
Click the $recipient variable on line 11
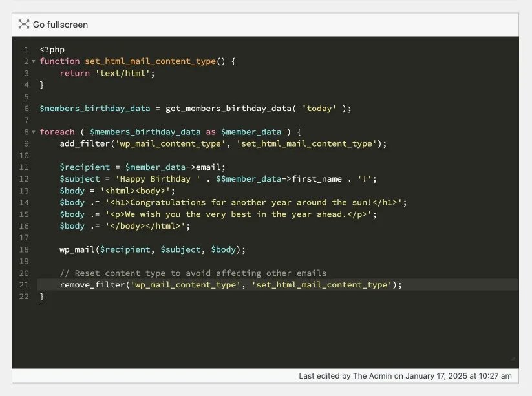point(85,167)
